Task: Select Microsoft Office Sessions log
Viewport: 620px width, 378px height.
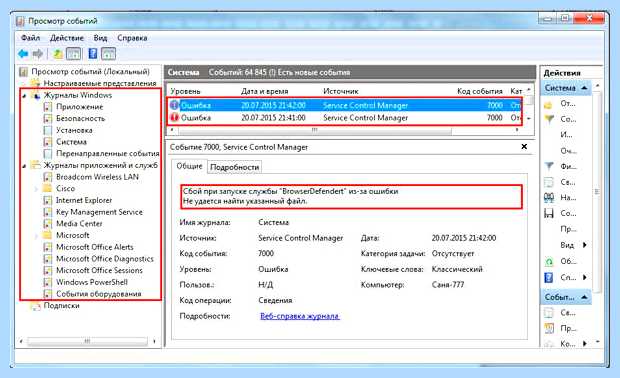Action: pyautogui.click(x=99, y=270)
